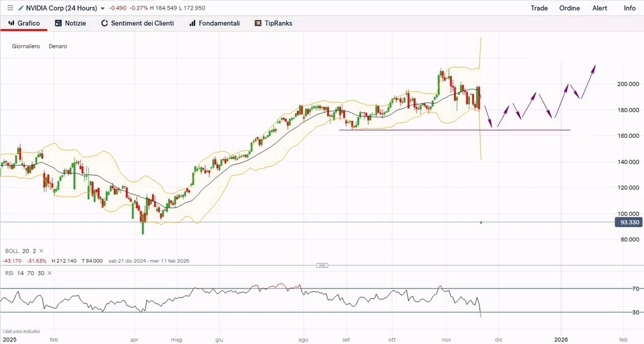This screenshot has height=344, width=644.
Task: Expand the NVIDIA Corp instrument dropdown arrow
Action: (102, 8)
